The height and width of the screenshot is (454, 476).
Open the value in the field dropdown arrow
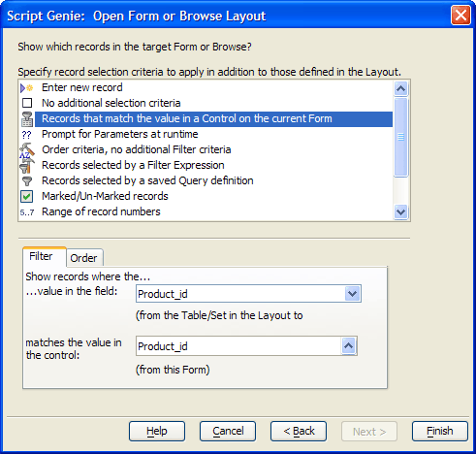pos(353,294)
